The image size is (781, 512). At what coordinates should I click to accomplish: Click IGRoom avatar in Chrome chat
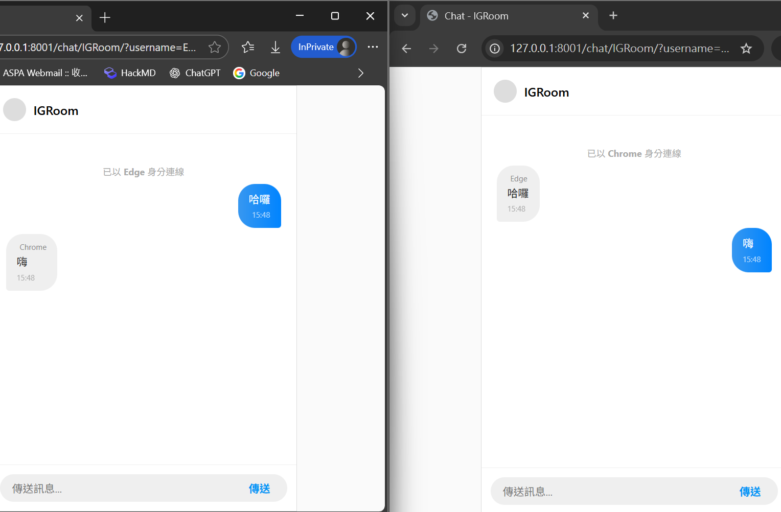point(505,91)
